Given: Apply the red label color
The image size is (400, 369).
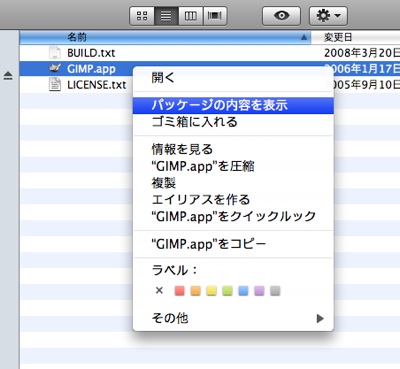Looking at the screenshot, I should point(180,291).
